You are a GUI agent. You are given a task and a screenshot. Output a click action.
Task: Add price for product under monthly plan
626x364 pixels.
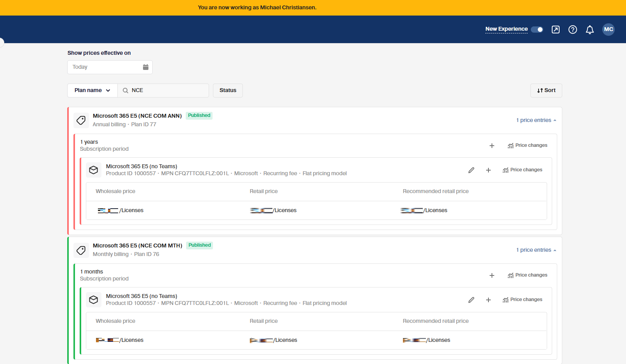488,300
